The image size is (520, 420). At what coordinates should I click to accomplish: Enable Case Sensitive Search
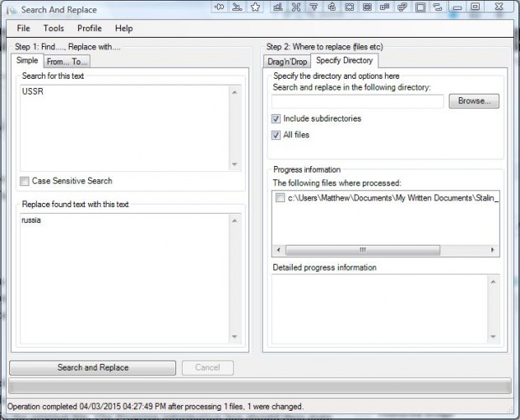click(24, 181)
